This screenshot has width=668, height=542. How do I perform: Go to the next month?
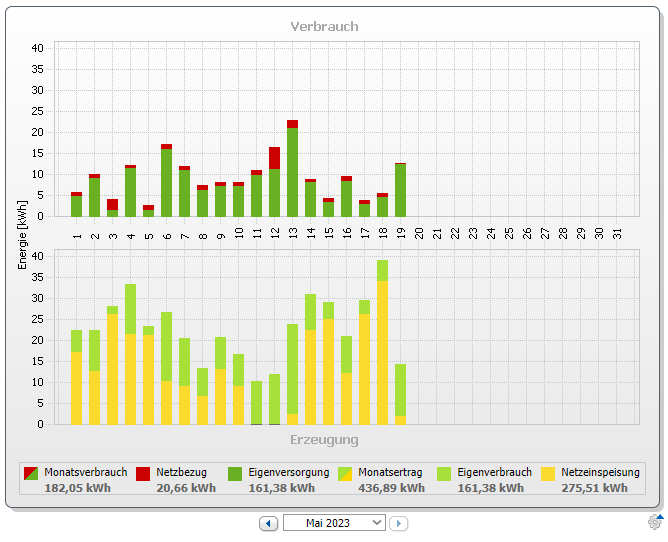(x=398, y=523)
